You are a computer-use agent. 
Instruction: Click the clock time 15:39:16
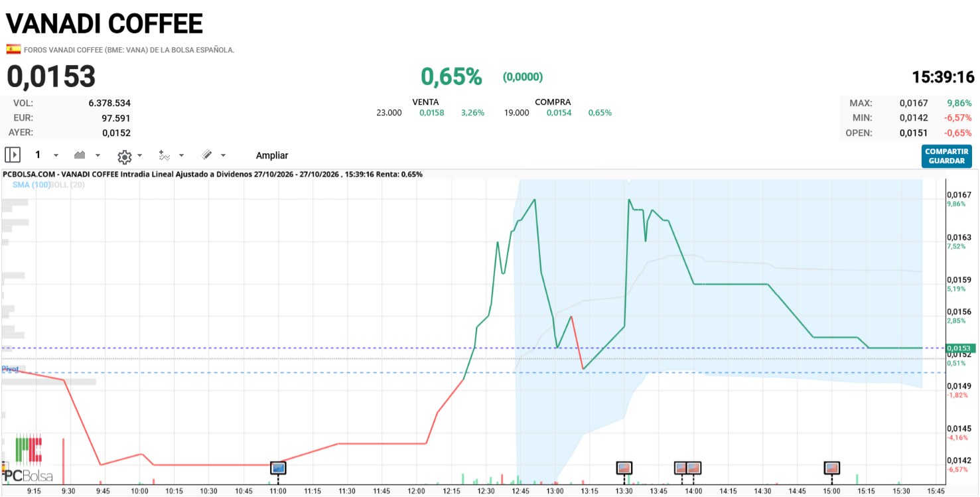point(943,77)
